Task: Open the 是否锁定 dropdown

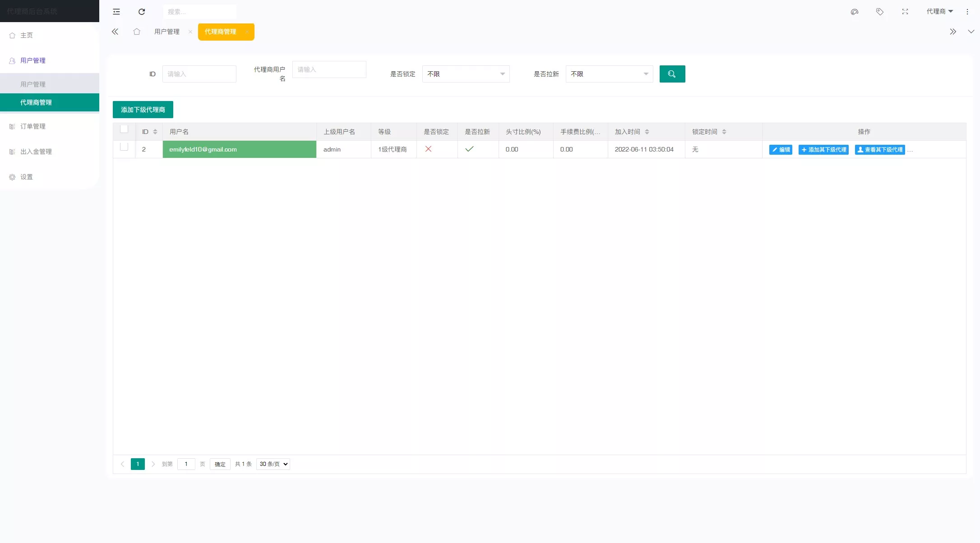Action: click(466, 74)
